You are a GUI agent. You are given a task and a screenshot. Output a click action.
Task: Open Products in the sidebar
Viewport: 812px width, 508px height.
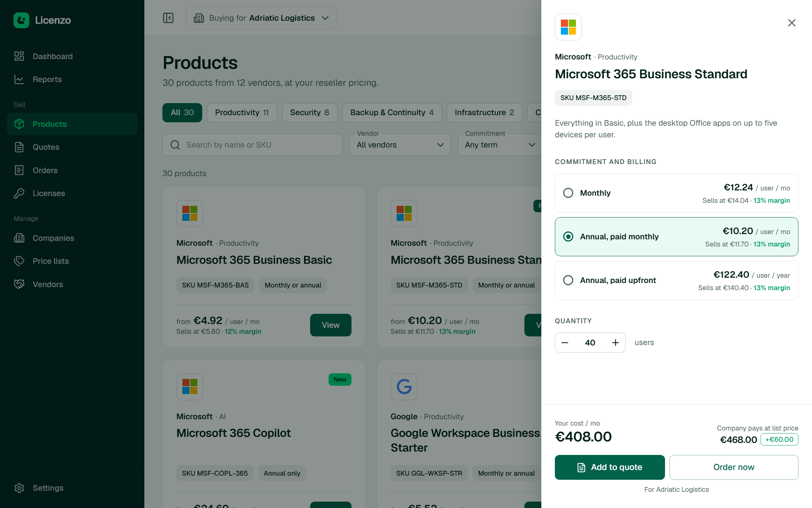(x=72, y=124)
